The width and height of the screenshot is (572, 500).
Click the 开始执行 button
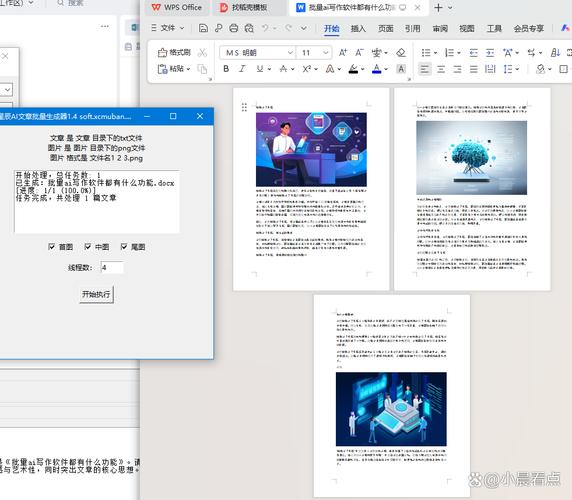tap(96, 294)
